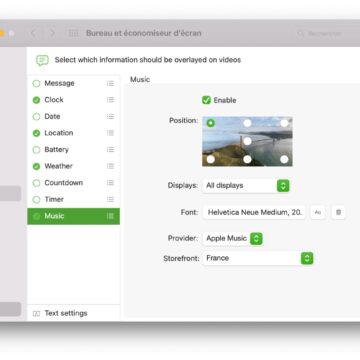360x360 pixels.
Task: Disable the Weather overlay circle
Action: pyautogui.click(x=36, y=166)
